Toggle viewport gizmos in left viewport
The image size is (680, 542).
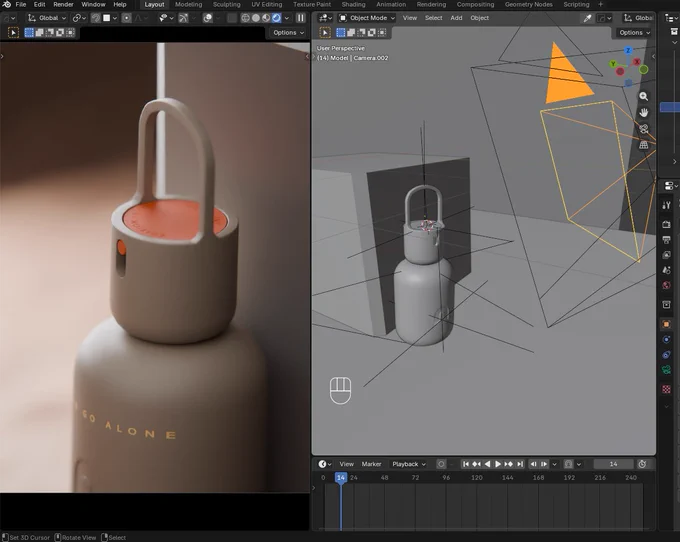pos(184,18)
